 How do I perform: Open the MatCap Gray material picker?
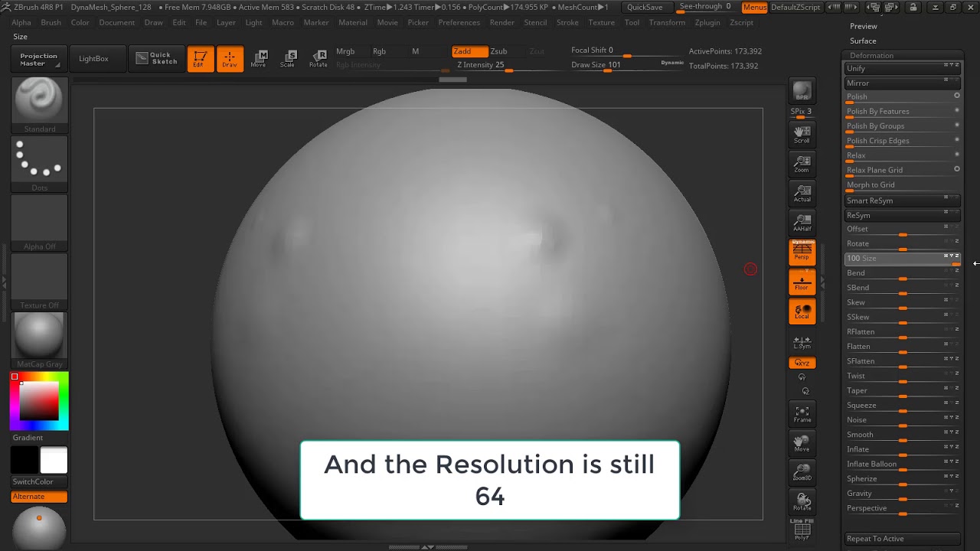pyautogui.click(x=39, y=341)
